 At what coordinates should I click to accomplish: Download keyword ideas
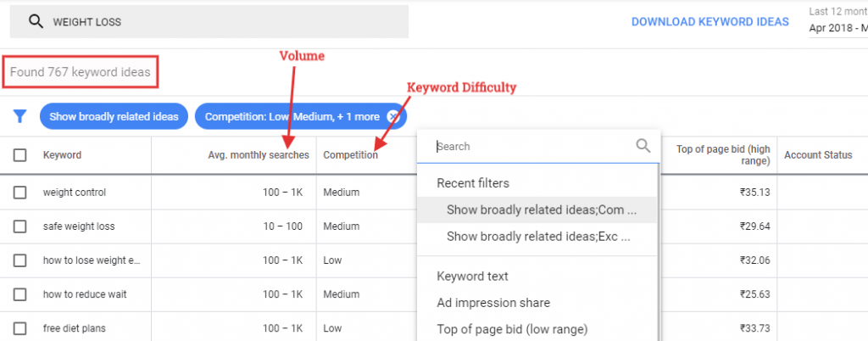click(x=710, y=21)
